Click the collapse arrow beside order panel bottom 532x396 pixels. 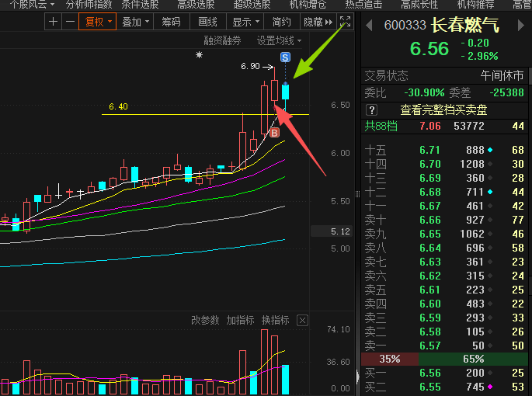pyautogui.click(x=358, y=377)
